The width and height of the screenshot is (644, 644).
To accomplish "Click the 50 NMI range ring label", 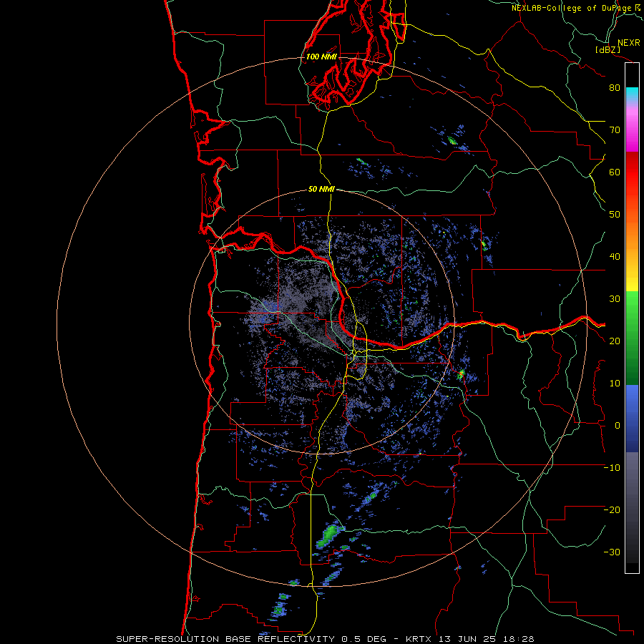I will pyautogui.click(x=321, y=190).
